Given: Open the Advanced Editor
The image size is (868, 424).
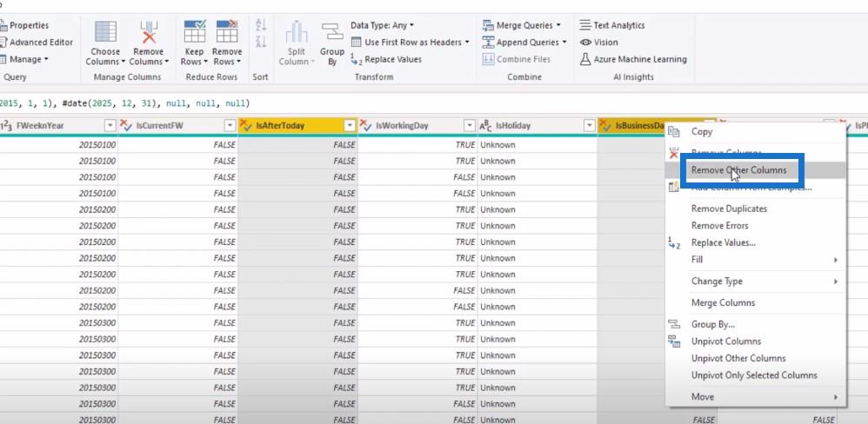Looking at the screenshot, I should 36,42.
